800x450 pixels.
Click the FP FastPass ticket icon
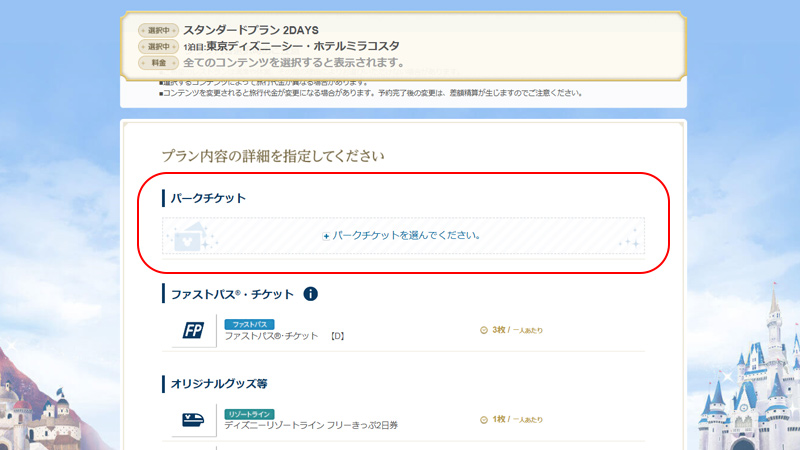[193, 330]
